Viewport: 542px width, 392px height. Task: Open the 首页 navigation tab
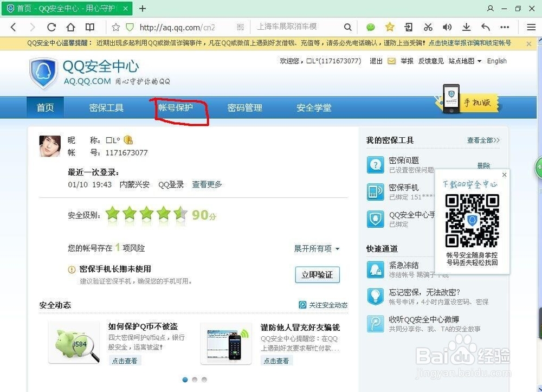(x=46, y=107)
